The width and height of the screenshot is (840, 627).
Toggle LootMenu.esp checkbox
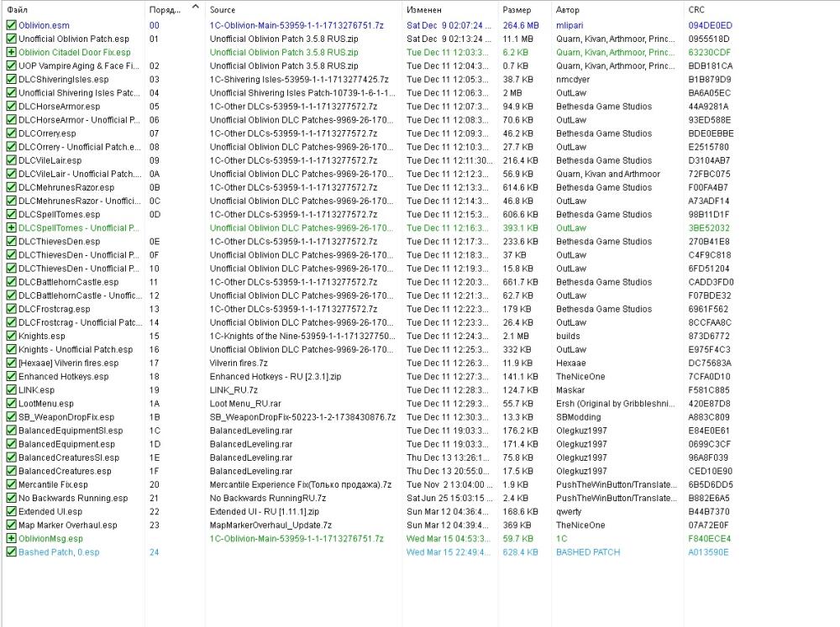11,403
